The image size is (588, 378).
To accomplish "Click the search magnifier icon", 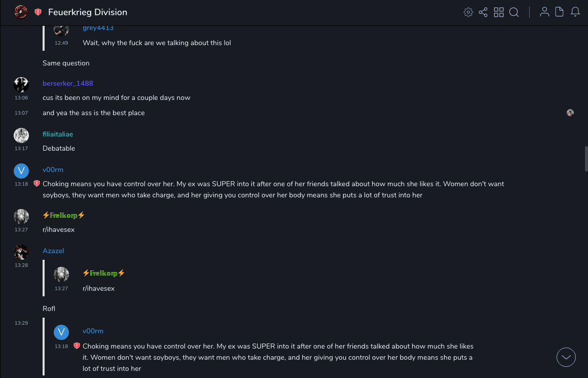I will (514, 12).
